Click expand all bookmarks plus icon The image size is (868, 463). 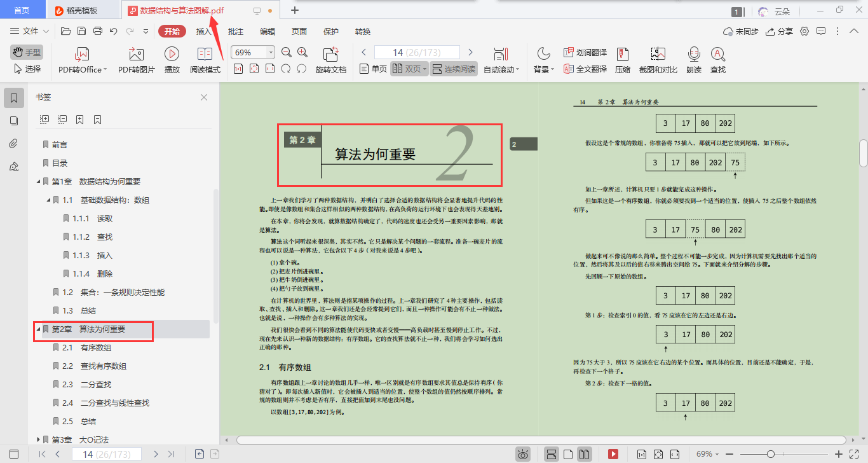[44, 119]
